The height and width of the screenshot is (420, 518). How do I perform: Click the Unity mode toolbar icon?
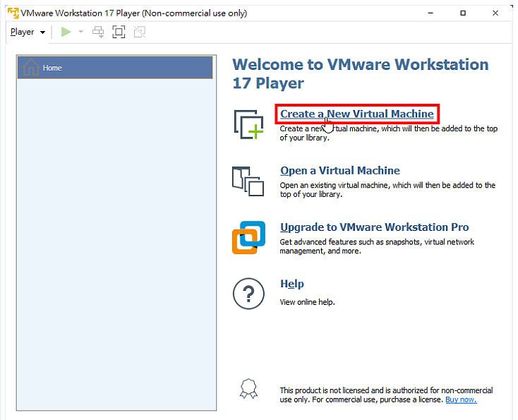click(x=140, y=32)
